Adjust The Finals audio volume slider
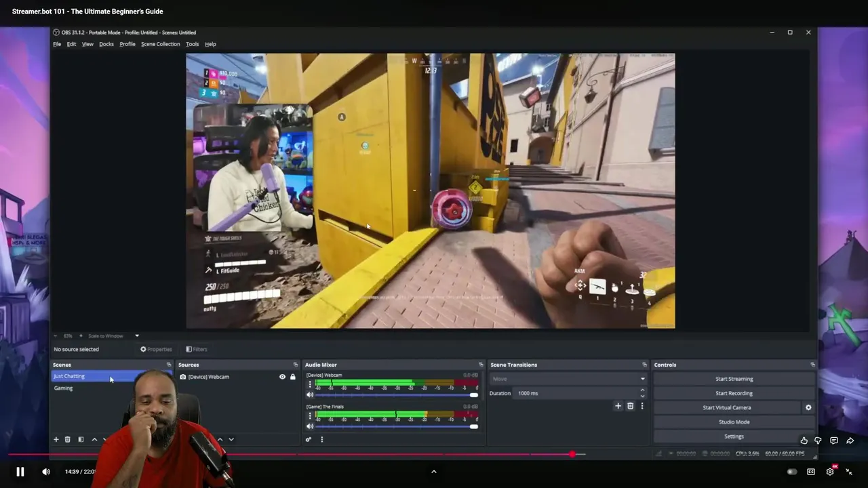Image resolution: width=868 pixels, height=488 pixels. (x=397, y=426)
